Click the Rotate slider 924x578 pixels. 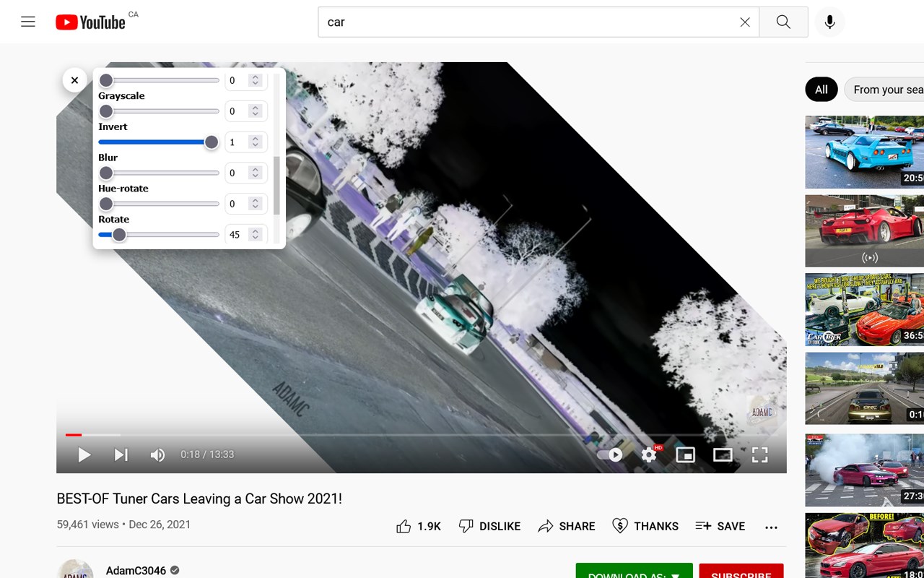(159, 235)
